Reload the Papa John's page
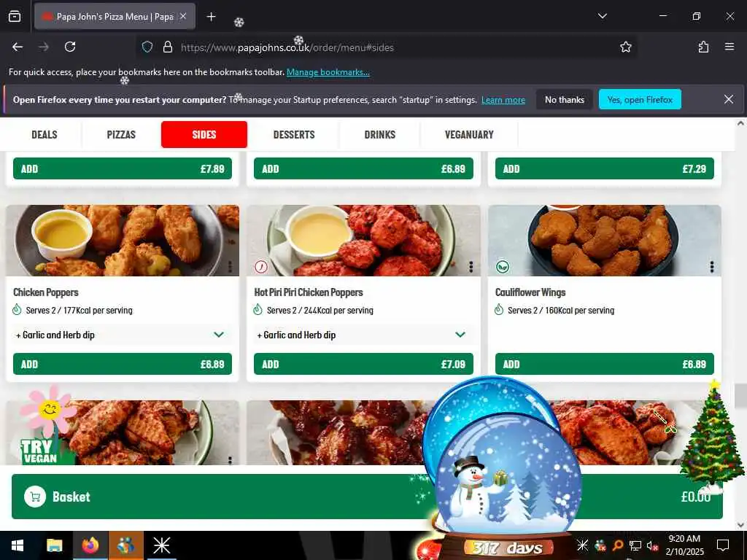Image resolution: width=747 pixels, height=560 pixels. click(70, 47)
